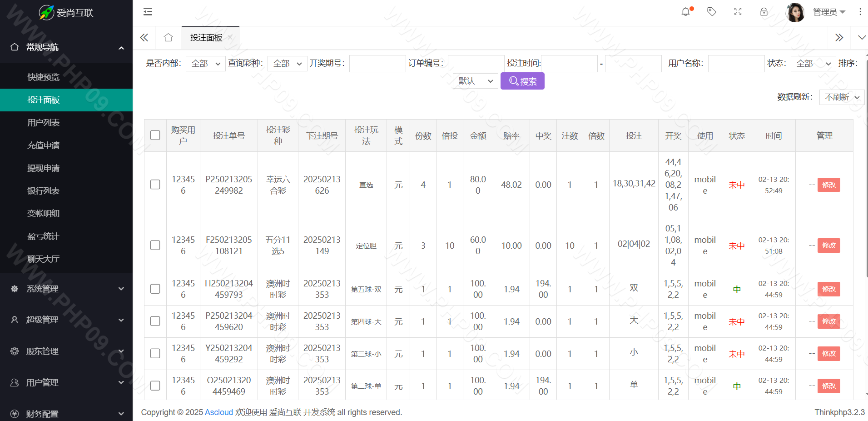Click the lock screen icon

(764, 12)
